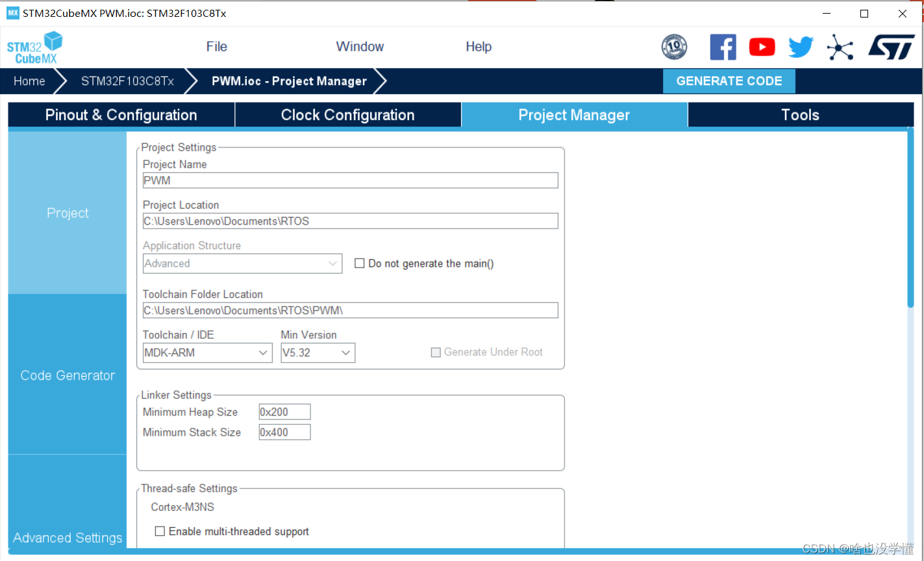Image resolution: width=924 pixels, height=561 pixels.
Task: Enable multi-threaded support checkbox
Action: coord(160,531)
